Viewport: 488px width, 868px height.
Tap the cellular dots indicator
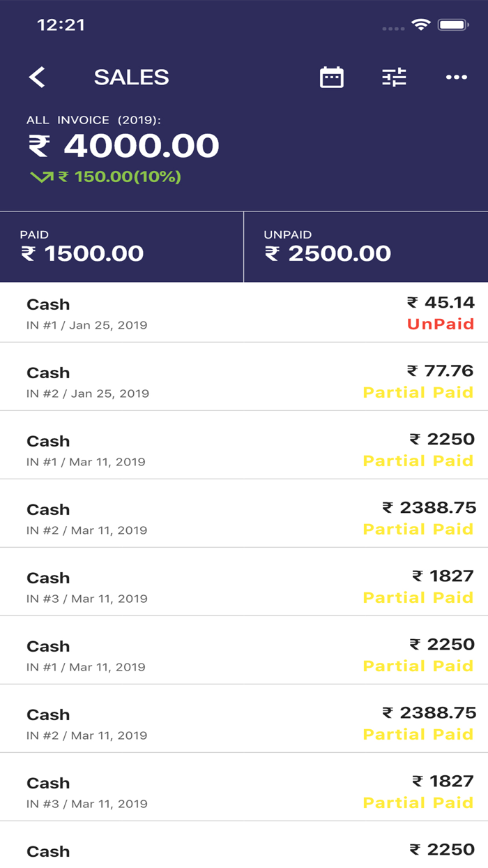(x=395, y=29)
